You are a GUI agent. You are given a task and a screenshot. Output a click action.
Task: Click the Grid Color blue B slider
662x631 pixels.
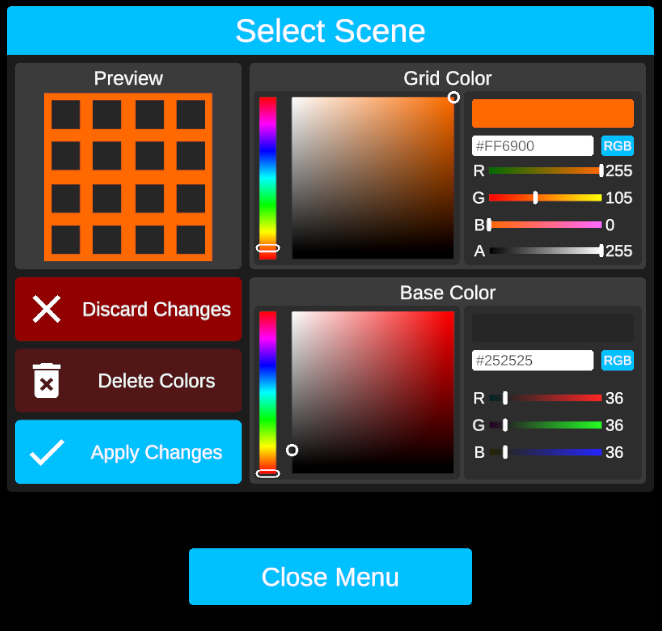(x=545, y=225)
